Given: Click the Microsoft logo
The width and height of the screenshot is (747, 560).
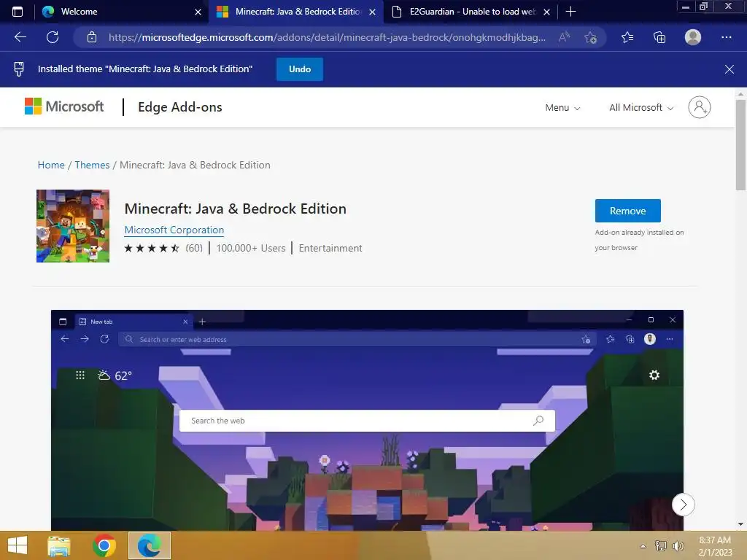Looking at the screenshot, I should (x=64, y=106).
